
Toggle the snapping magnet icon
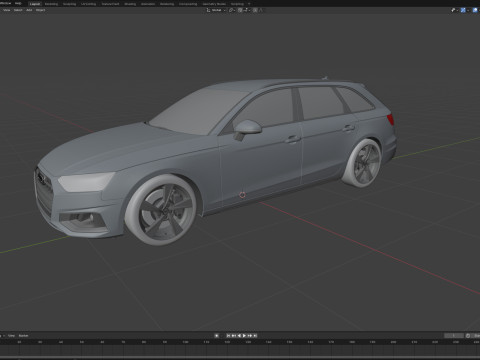240,10
